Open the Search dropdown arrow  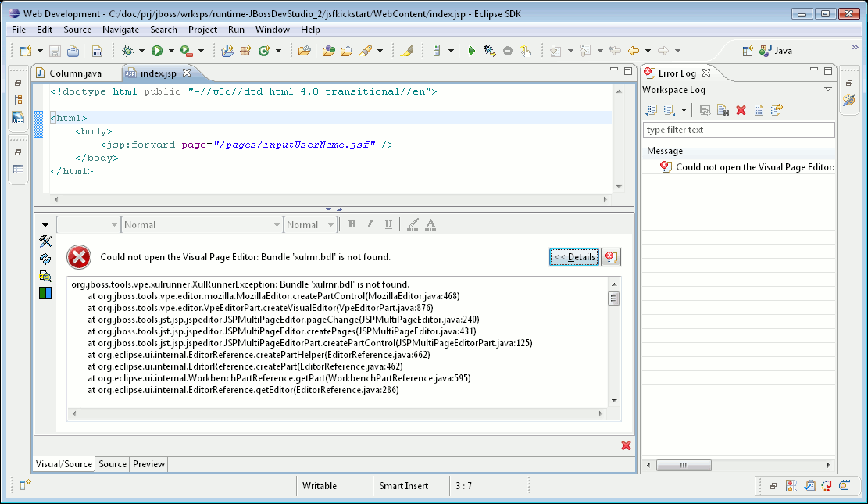380,51
